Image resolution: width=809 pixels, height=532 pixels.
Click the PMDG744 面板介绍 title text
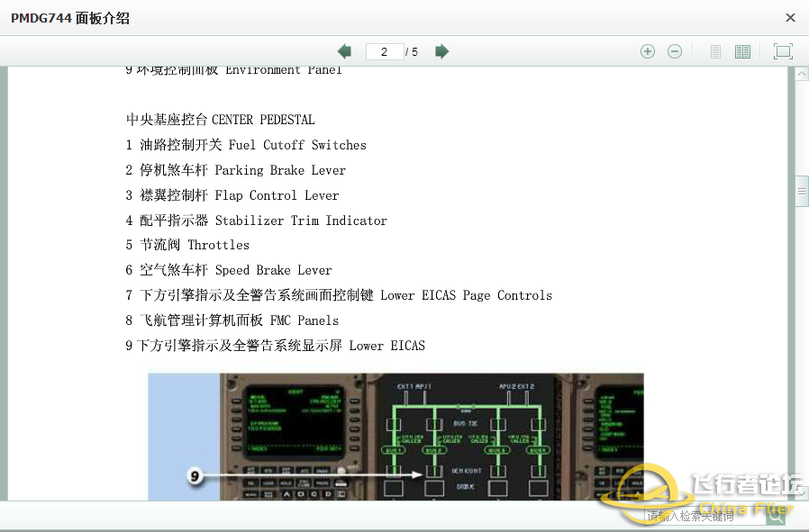click(x=68, y=17)
